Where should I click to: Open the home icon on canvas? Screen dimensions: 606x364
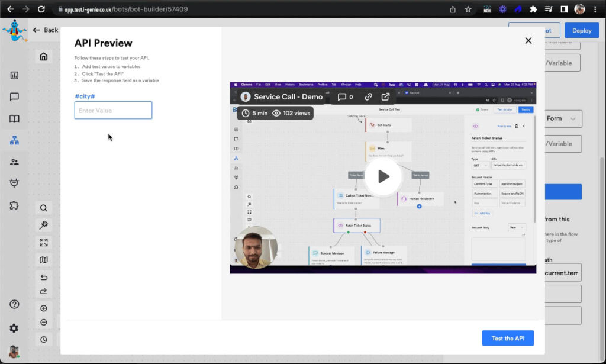[x=43, y=57]
